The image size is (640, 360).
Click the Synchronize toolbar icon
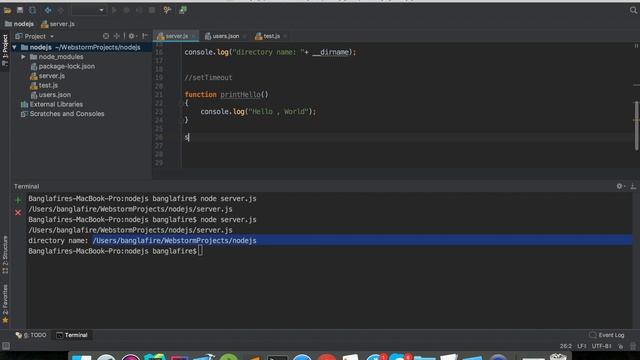[32, 10]
